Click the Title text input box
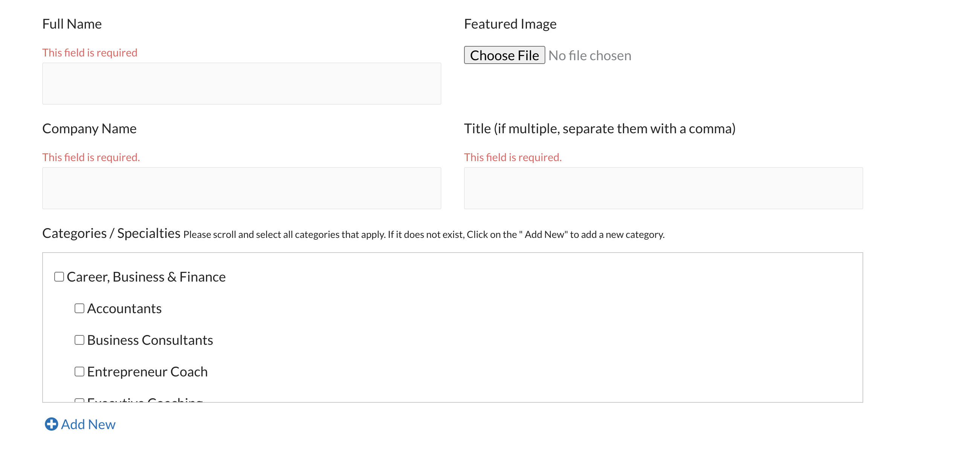The width and height of the screenshot is (980, 460). [x=663, y=188]
